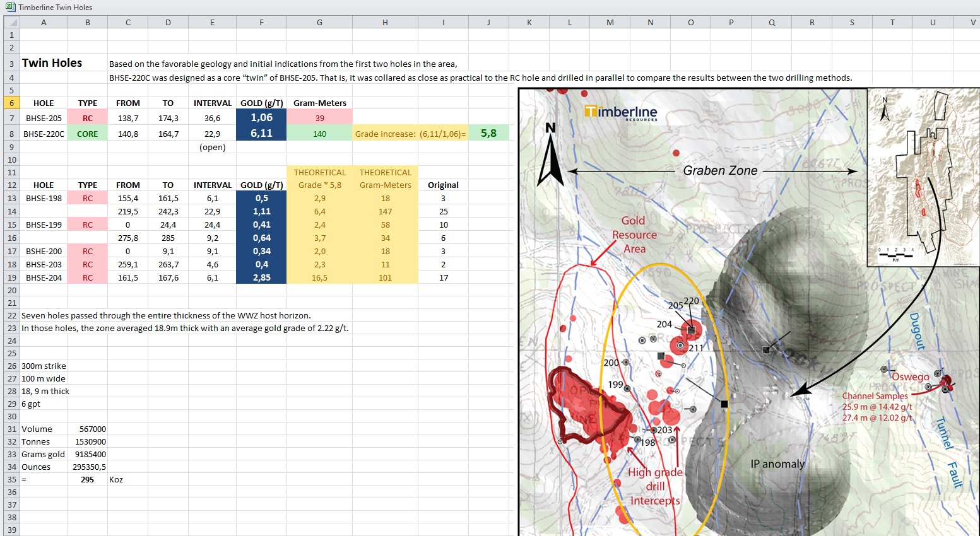Click the Grams gold value 9185400
980x536 pixels.
pyautogui.click(x=88, y=454)
